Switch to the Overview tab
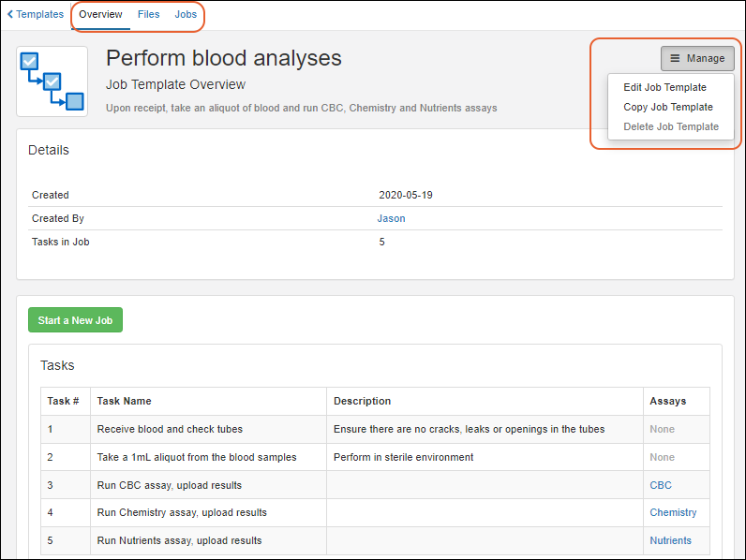This screenshot has width=746, height=560. pos(100,15)
